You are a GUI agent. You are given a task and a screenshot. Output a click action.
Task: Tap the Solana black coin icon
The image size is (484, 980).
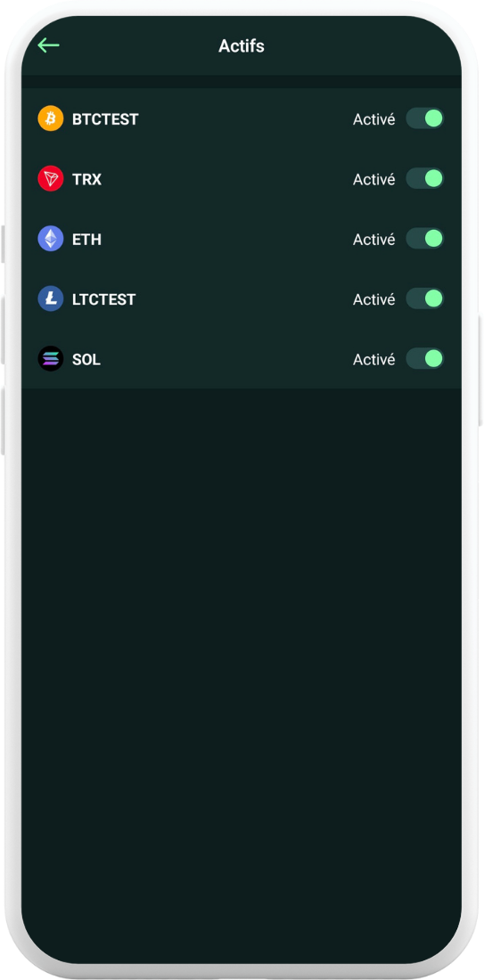click(51, 359)
